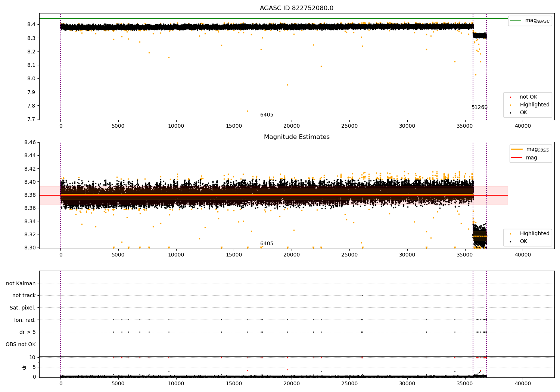Click the 'not Kalman' row label
Image resolution: width=560 pixels, height=392 pixels.
tap(21, 283)
